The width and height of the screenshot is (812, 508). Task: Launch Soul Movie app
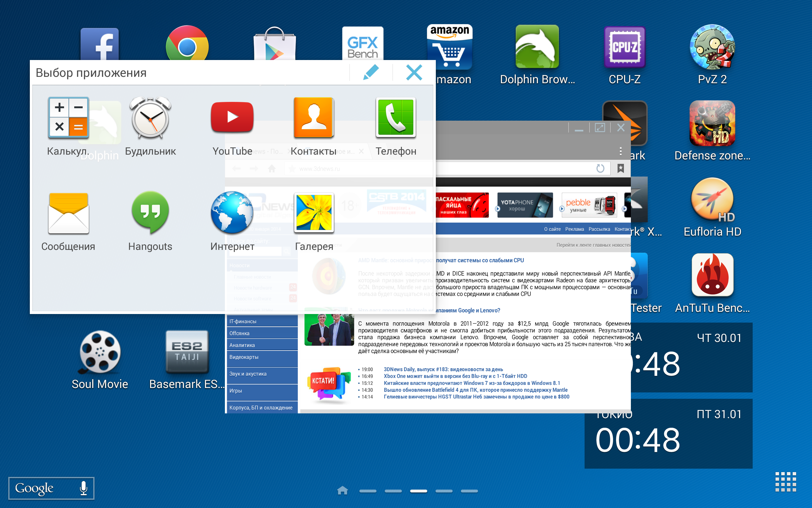point(100,352)
